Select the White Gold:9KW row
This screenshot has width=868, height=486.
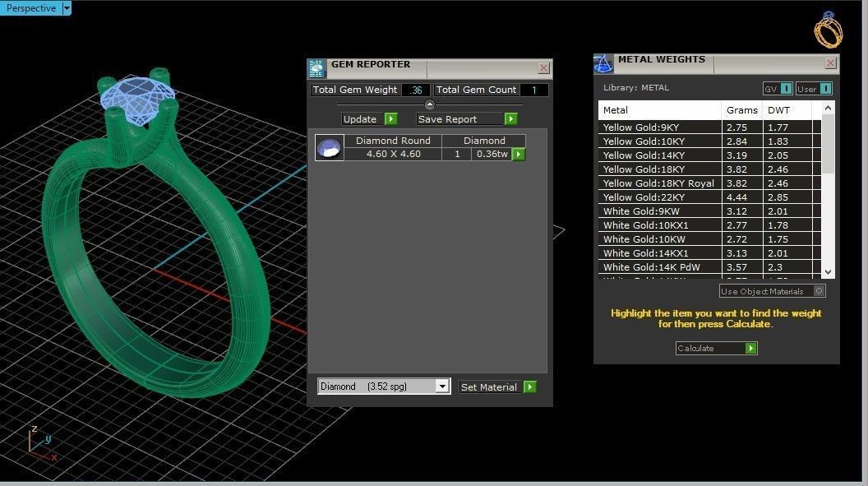coord(709,211)
